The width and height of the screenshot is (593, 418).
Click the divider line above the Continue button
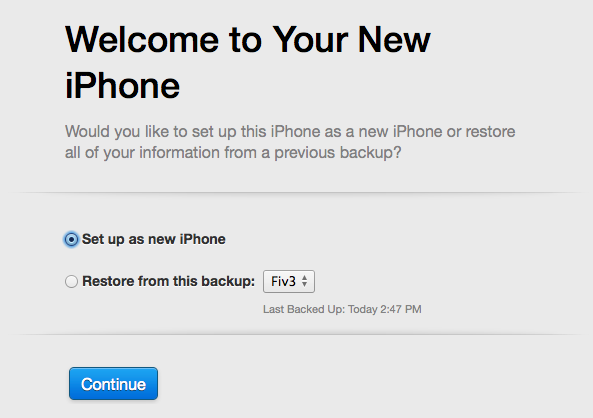click(x=296, y=334)
